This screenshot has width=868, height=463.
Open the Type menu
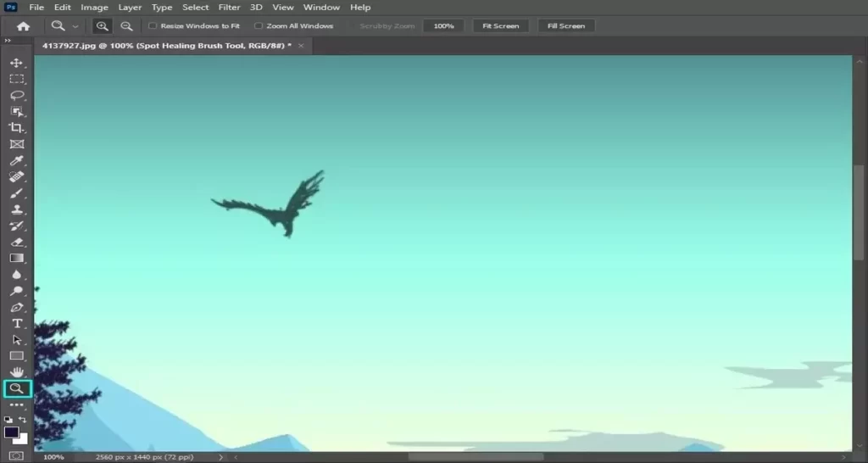pyautogui.click(x=162, y=7)
